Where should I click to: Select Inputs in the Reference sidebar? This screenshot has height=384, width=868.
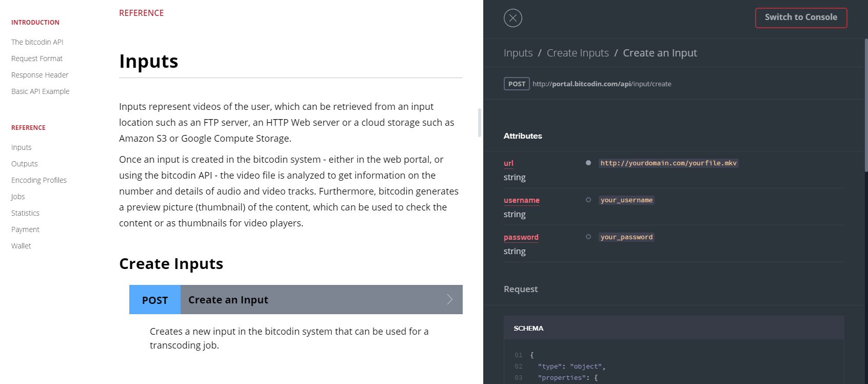(x=22, y=147)
